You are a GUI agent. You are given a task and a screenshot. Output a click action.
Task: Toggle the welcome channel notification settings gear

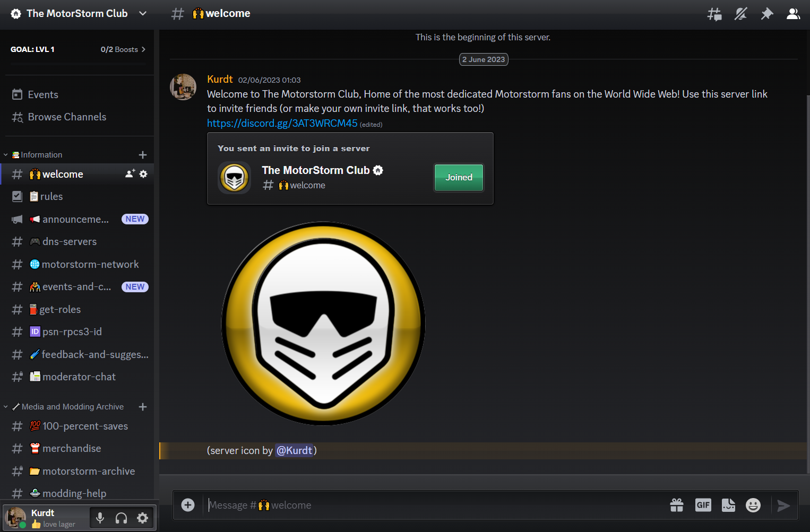(x=143, y=173)
